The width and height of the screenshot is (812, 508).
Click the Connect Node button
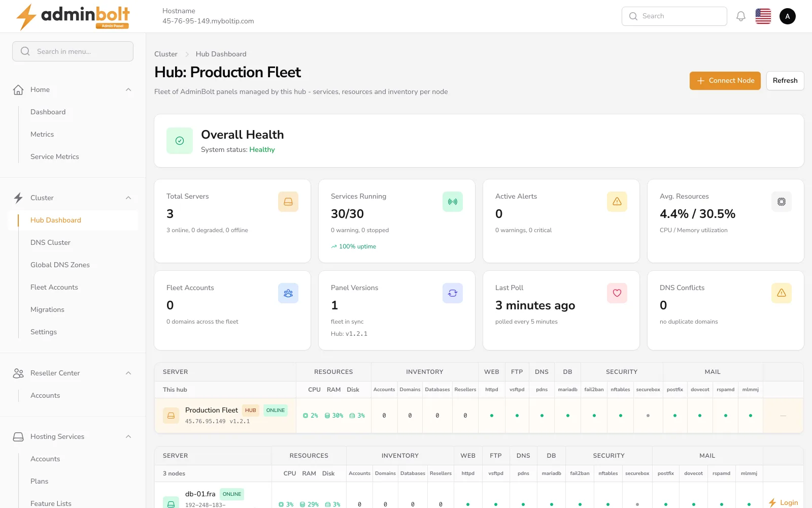click(725, 81)
